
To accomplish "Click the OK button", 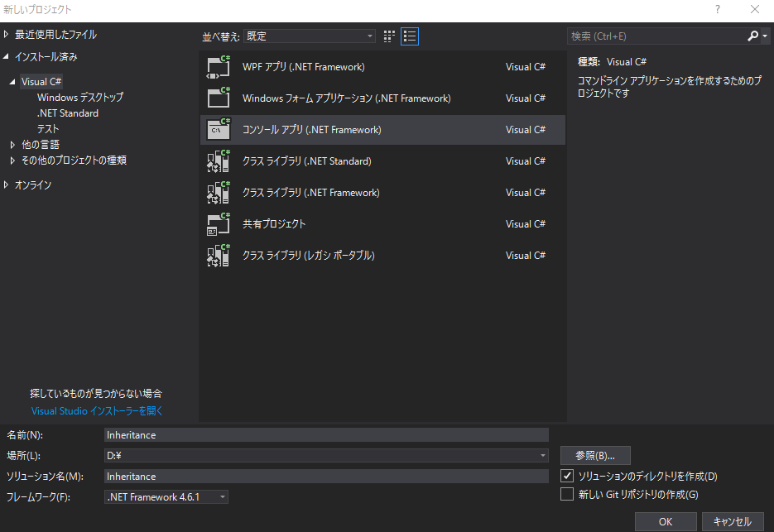I will click(666, 521).
